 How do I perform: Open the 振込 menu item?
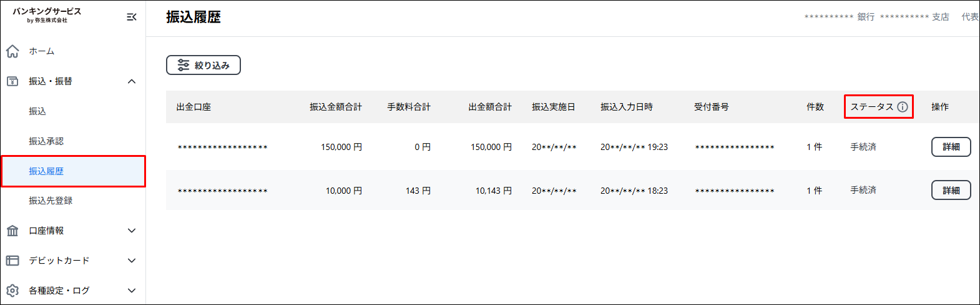37,111
